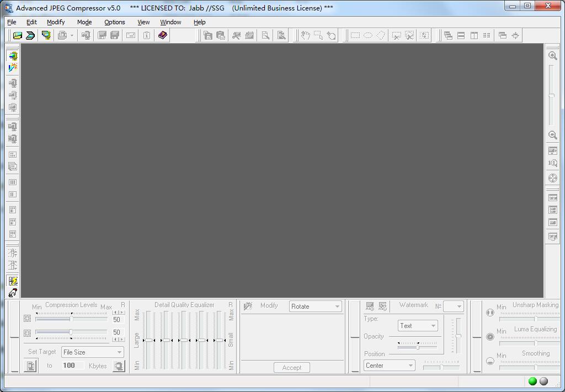
Task: Open the Options menu
Action: [115, 22]
